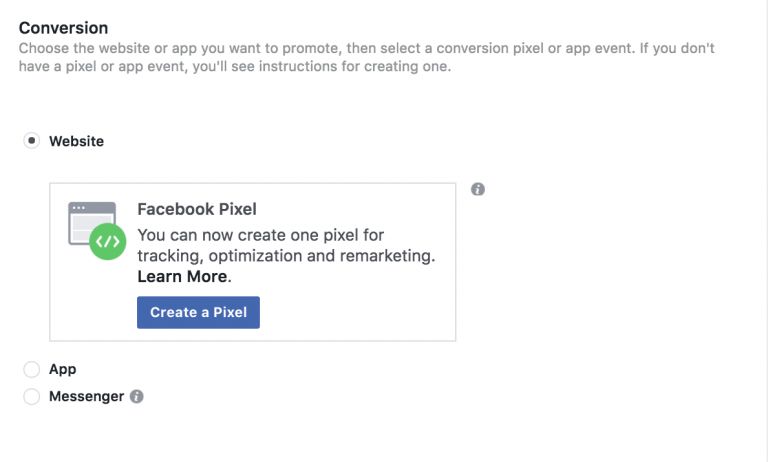Image resolution: width=768 pixels, height=462 pixels.
Task: Click the App option label text
Action: [x=62, y=369]
